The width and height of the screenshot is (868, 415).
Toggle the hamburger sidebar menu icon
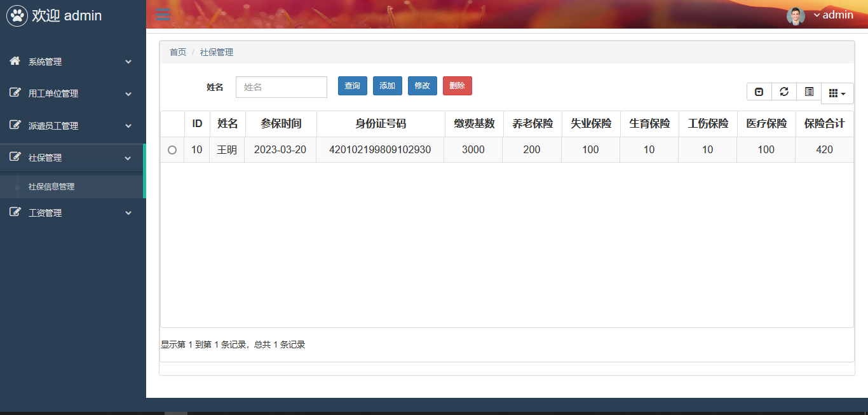pyautogui.click(x=163, y=15)
